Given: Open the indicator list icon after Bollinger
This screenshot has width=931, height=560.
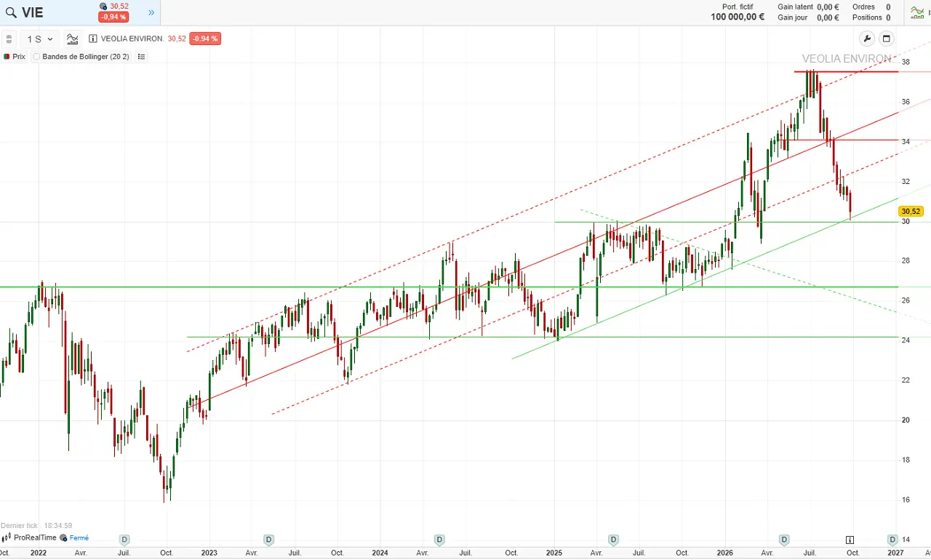Looking at the screenshot, I should (141, 56).
